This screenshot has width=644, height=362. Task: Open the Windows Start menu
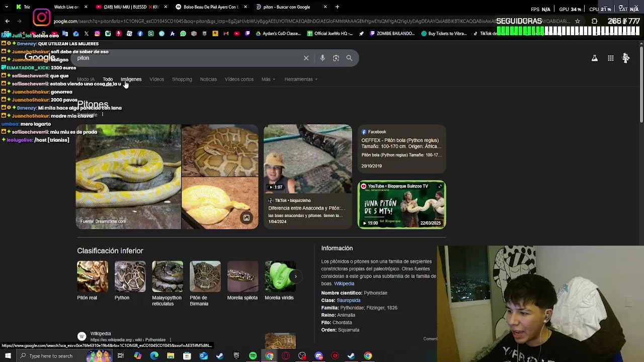click(x=7, y=356)
